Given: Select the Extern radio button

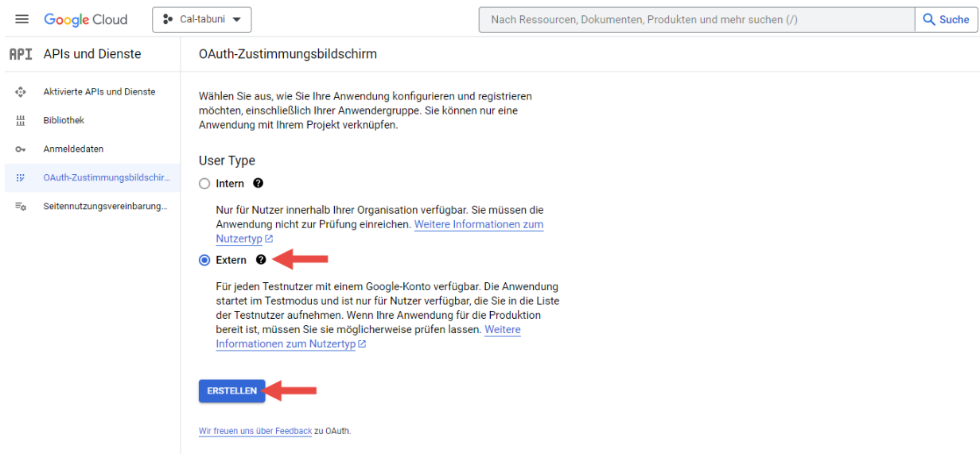Looking at the screenshot, I should [x=205, y=260].
